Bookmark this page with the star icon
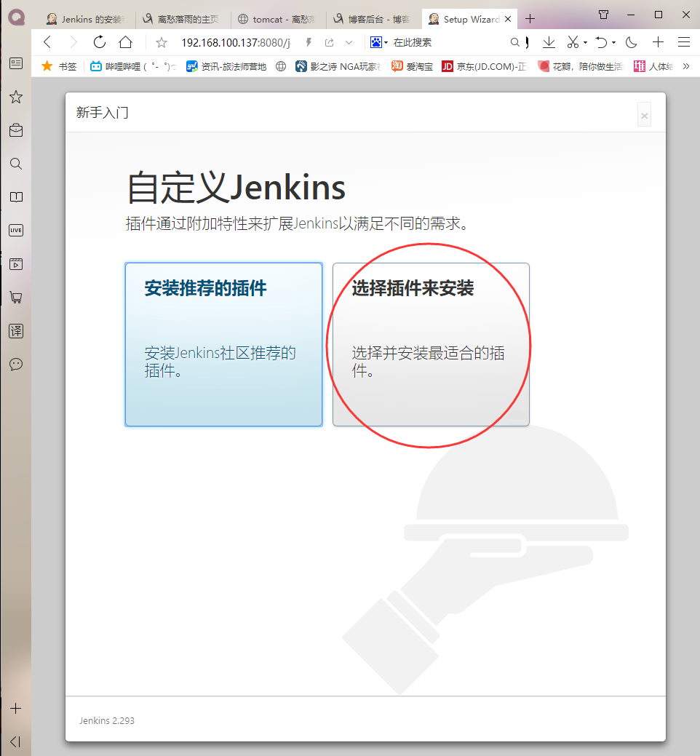 coord(162,43)
